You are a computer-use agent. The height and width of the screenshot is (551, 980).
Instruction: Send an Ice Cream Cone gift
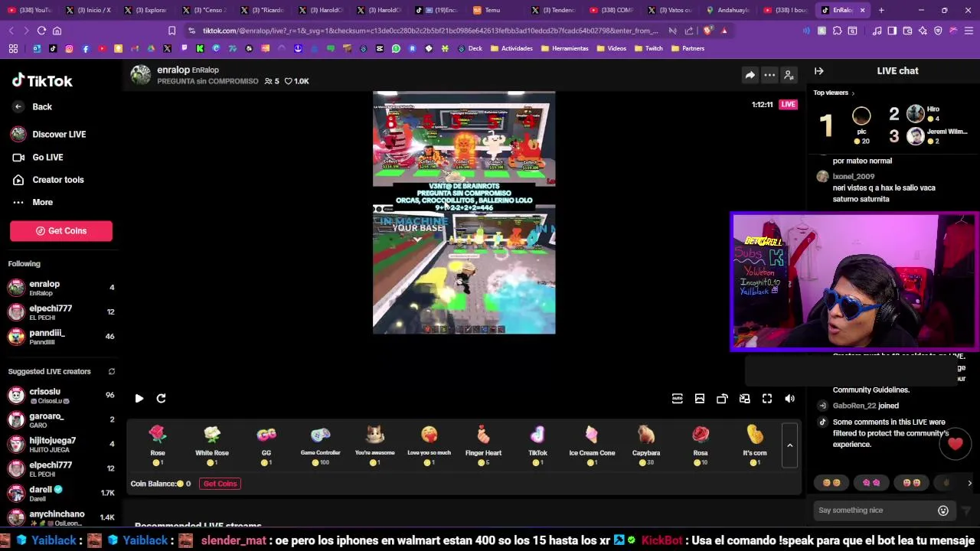[592, 445]
